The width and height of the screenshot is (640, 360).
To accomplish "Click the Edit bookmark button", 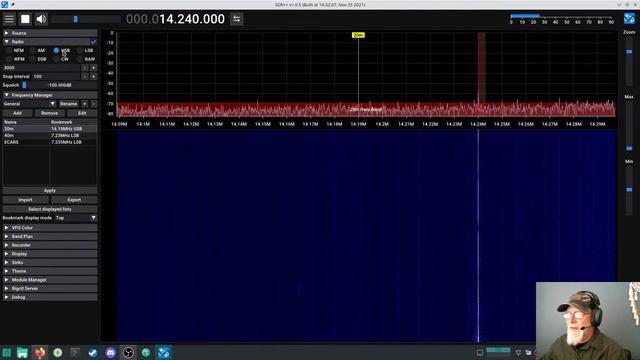I will point(82,113).
